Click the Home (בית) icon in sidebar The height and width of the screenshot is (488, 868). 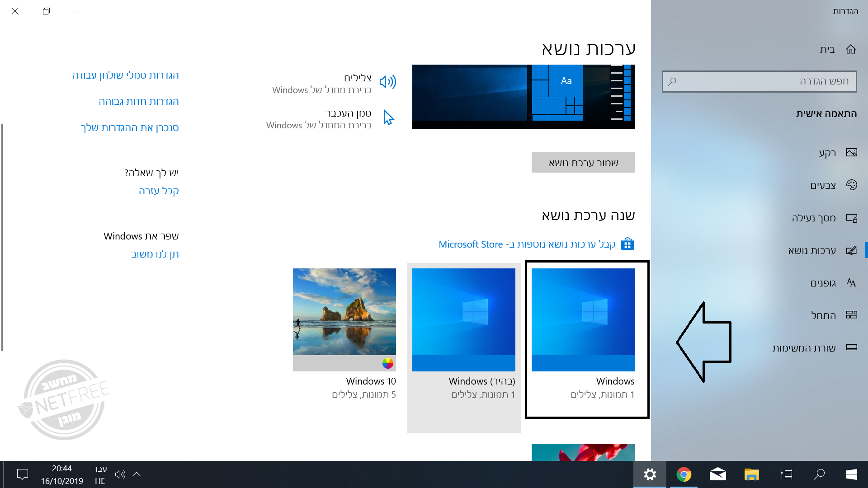pos(851,49)
